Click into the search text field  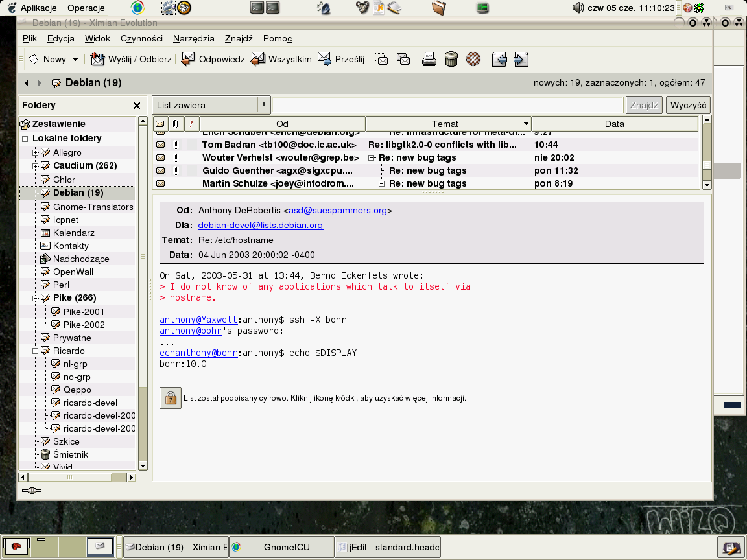tap(447, 105)
